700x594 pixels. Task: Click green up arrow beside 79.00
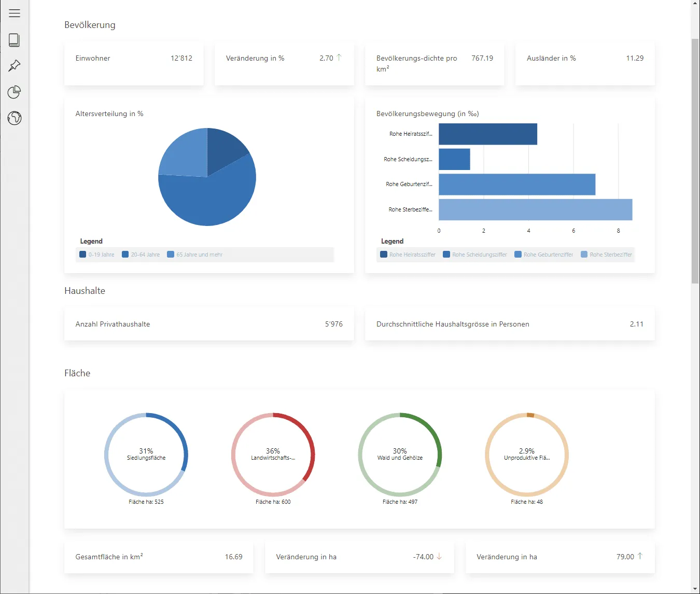coord(640,556)
